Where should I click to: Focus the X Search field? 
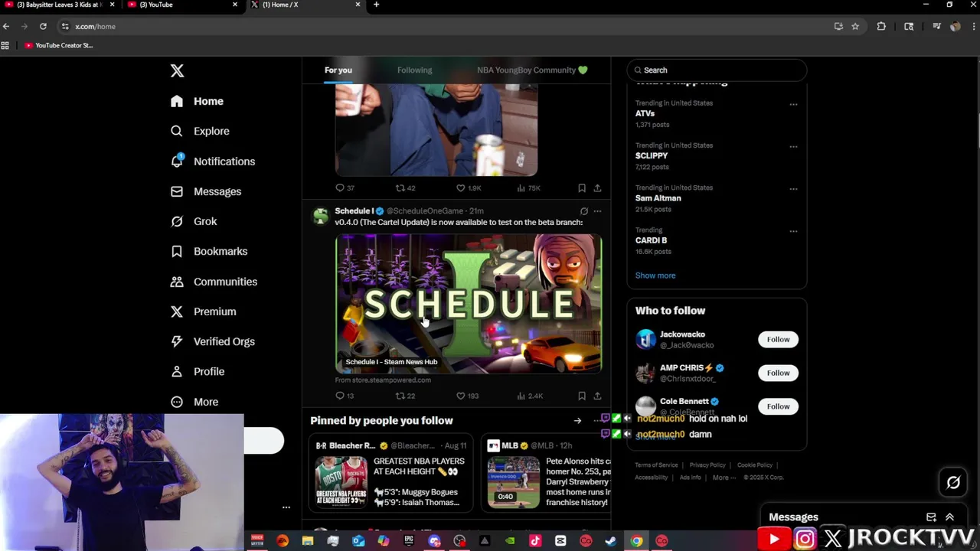(717, 70)
